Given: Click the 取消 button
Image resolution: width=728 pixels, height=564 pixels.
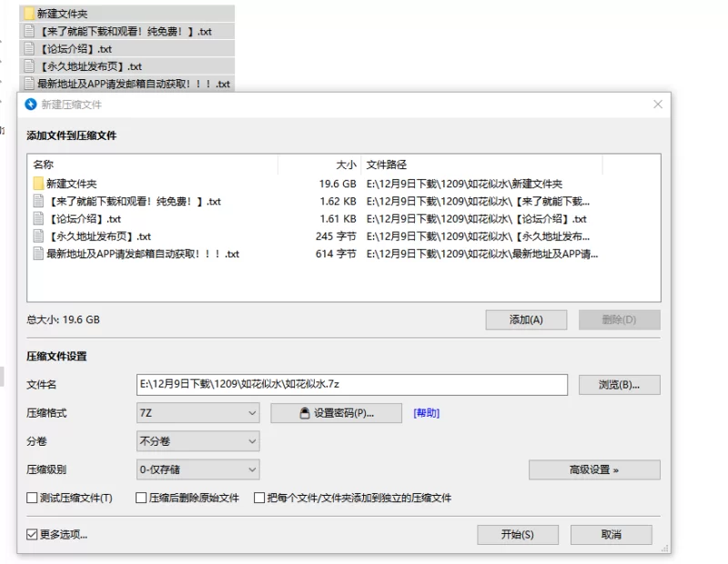Looking at the screenshot, I should click(x=611, y=535).
